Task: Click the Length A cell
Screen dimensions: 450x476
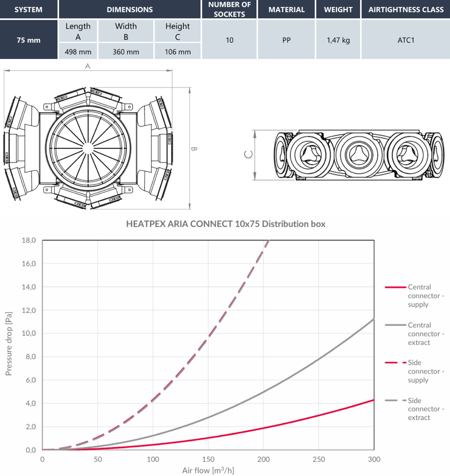Action: click(78, 31)
